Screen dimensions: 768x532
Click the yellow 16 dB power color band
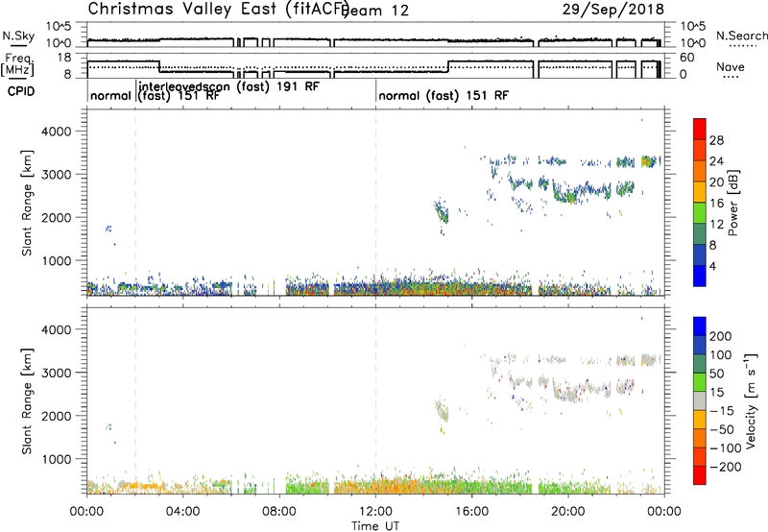pos(700,192)
